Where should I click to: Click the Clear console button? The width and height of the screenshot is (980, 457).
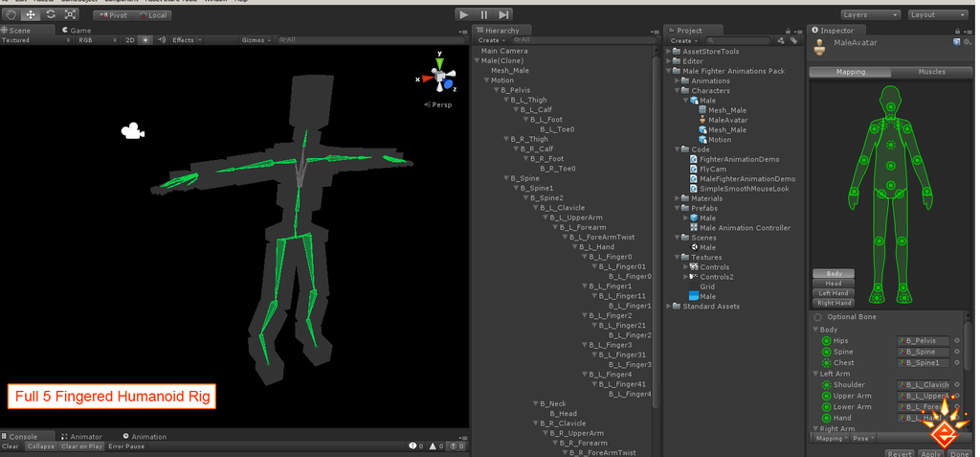tap(11, 446)
